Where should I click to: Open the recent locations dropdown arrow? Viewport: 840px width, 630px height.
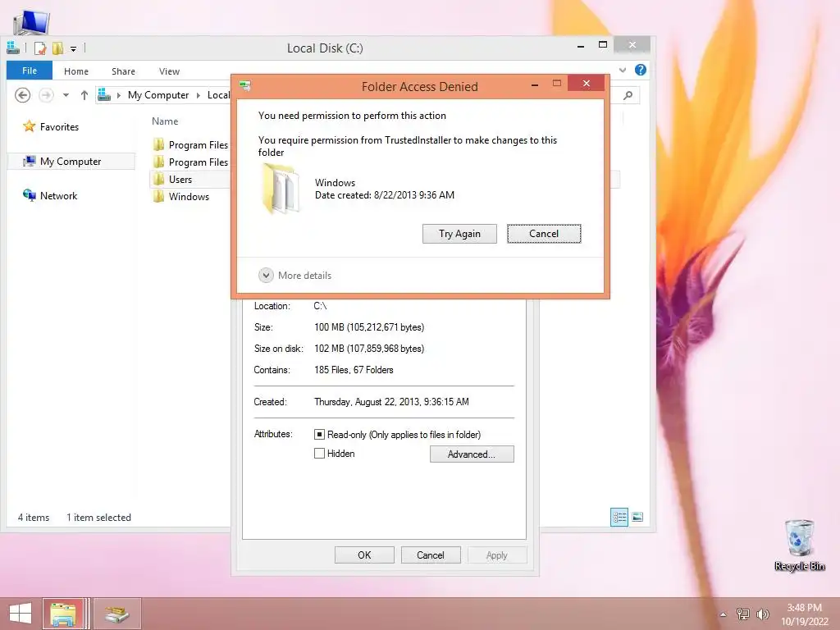point(66,95)
